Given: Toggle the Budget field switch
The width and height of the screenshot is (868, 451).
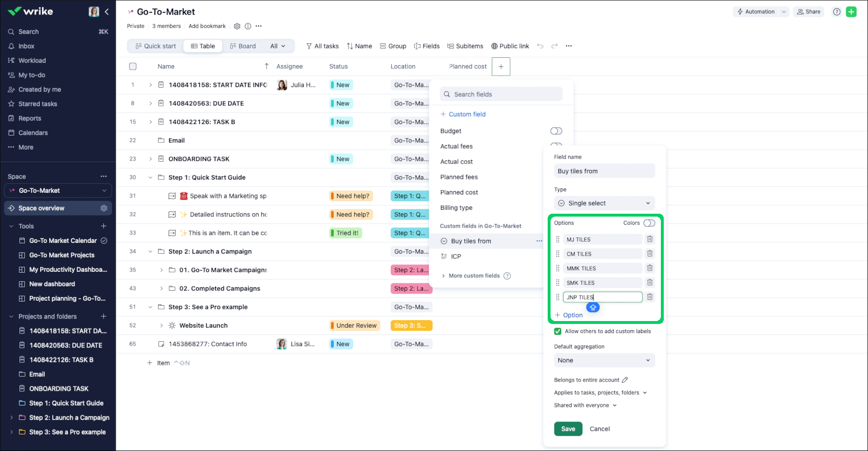Looking at the screenshot, I should pyautogui.click(x=556, y=131).
